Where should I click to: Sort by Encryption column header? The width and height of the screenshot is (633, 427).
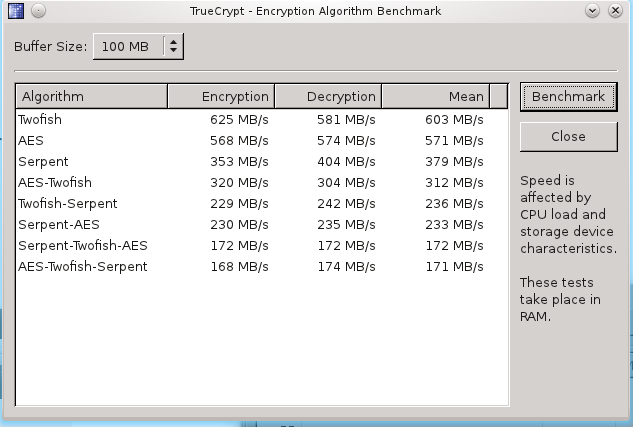[220, 97]
